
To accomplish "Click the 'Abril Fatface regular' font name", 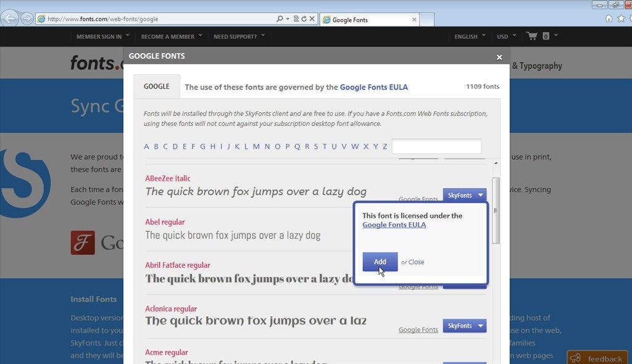I will click(178, 265).
